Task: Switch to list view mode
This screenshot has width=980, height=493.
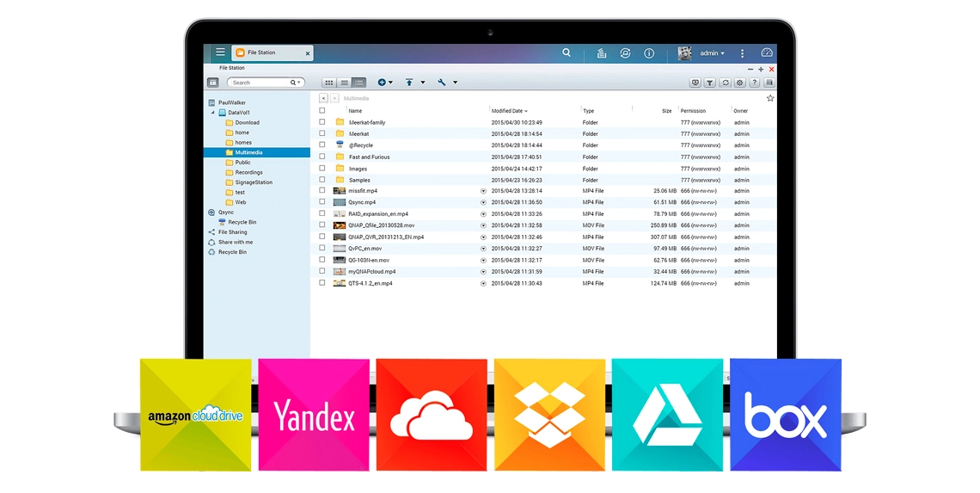Action: pyautogui.click(x=345, y=83)
